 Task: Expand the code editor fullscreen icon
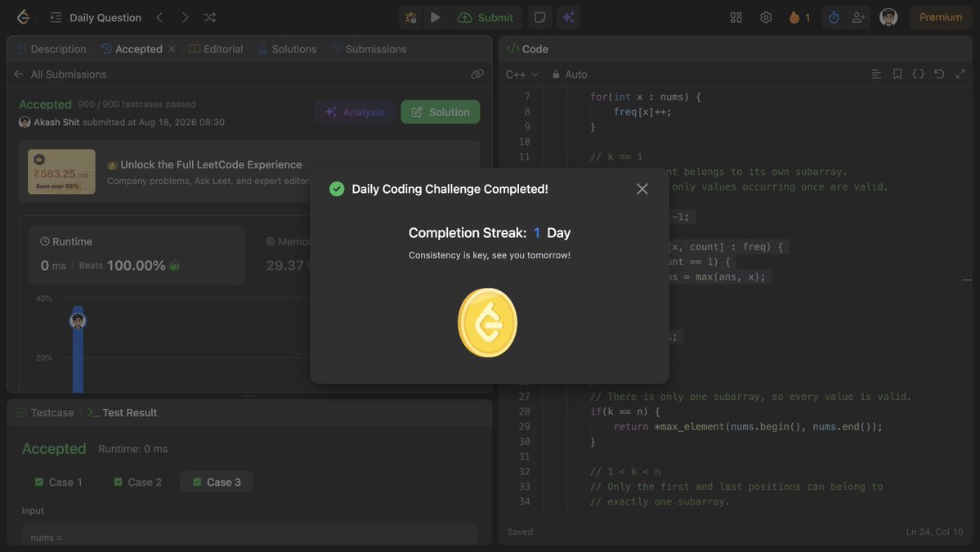click(960, 74)
